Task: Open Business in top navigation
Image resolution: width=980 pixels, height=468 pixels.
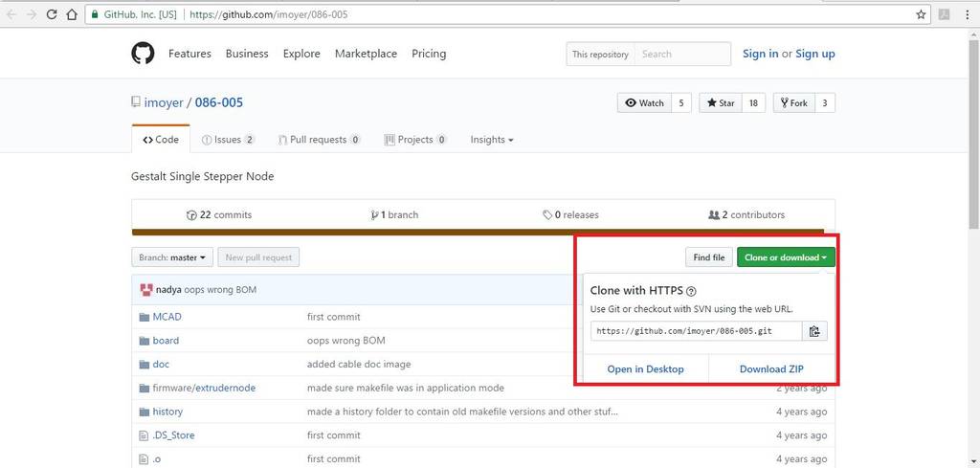Action: tap(247, 54)
